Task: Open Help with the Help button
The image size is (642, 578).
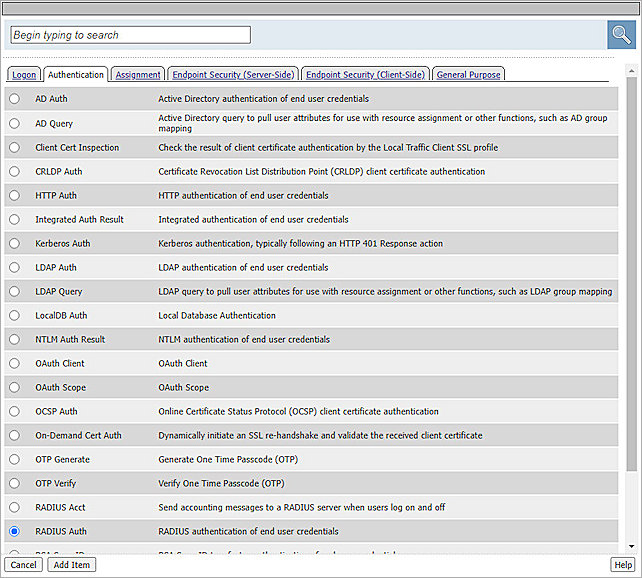Action: (623, 565)
